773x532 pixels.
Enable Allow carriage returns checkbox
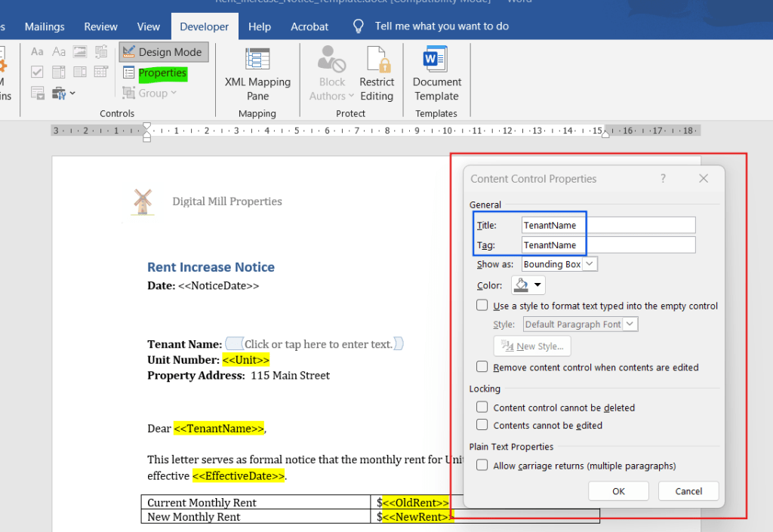(x=482, y=466)
